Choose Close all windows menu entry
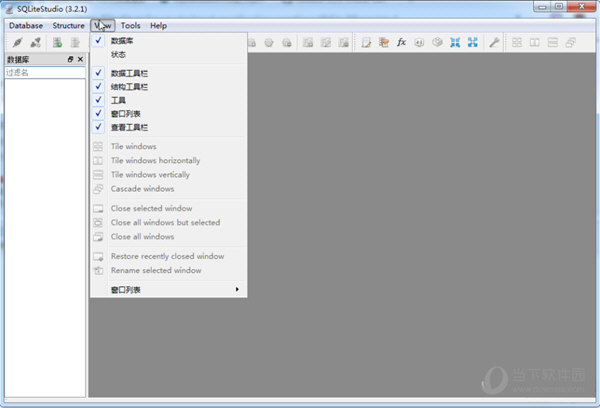 168,237
